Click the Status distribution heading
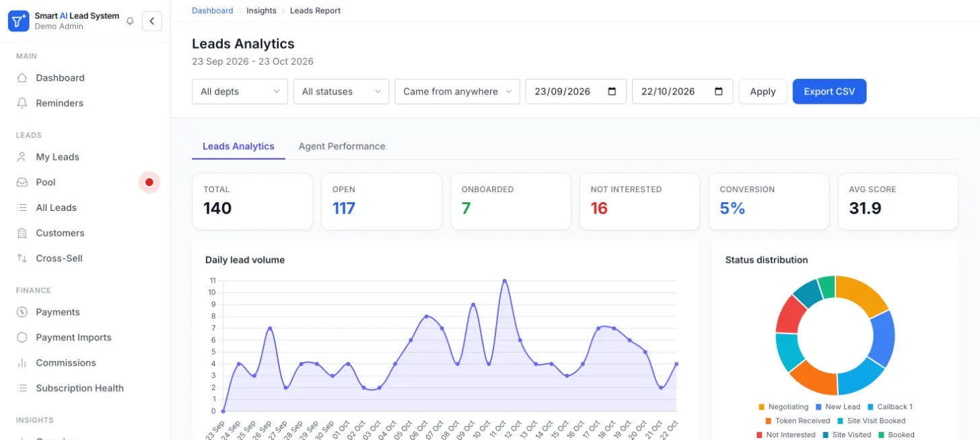 [767, 260]
